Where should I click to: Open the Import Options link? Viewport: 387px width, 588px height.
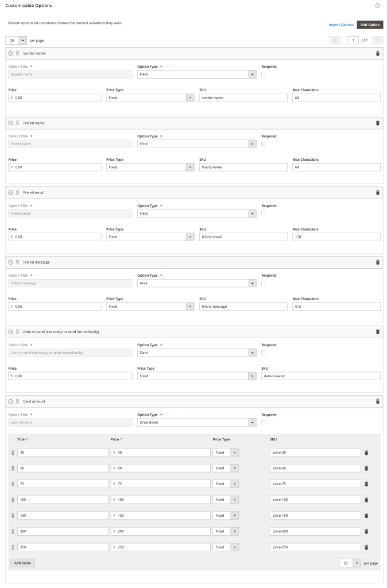coord(341,25)
